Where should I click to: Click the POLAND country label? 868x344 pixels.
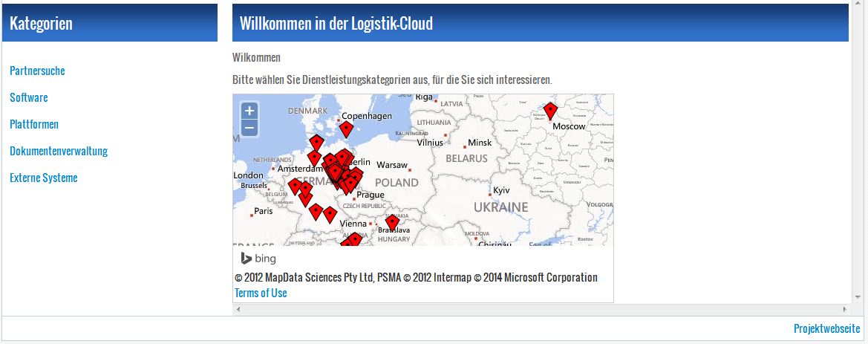click(397, 182)
